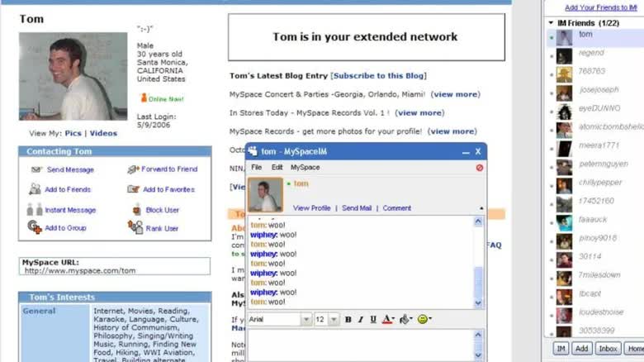Viewport: 644px width, 362px height.
Task: Open the File menu in MySpaceIM
Action: pyautogui.click(x=257, y=168)
